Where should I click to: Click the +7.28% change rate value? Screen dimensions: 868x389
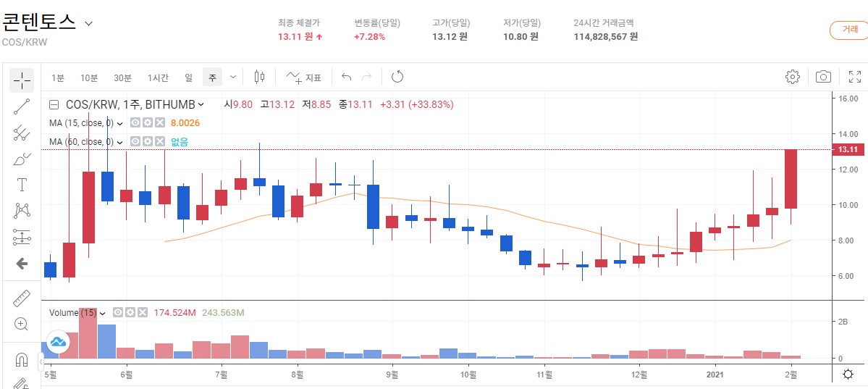[x=370, y=36]
